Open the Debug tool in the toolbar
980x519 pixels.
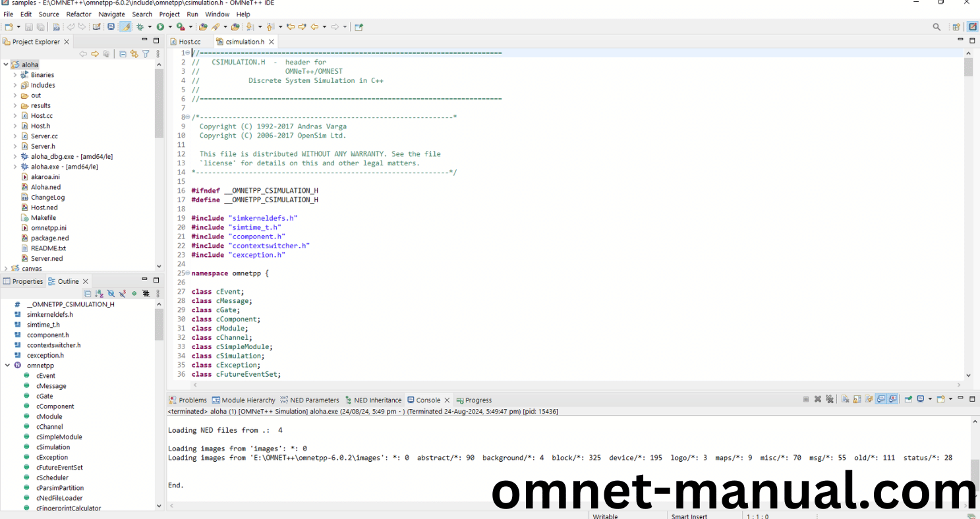(141, 26)
